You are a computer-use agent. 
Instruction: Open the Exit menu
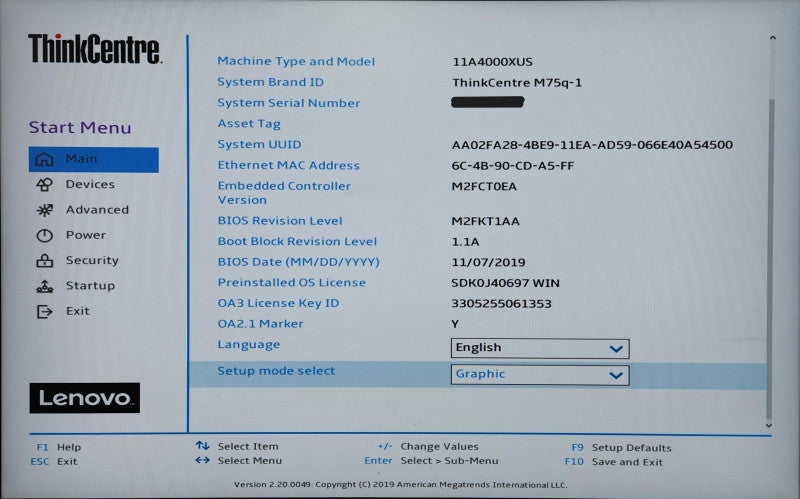78,311
